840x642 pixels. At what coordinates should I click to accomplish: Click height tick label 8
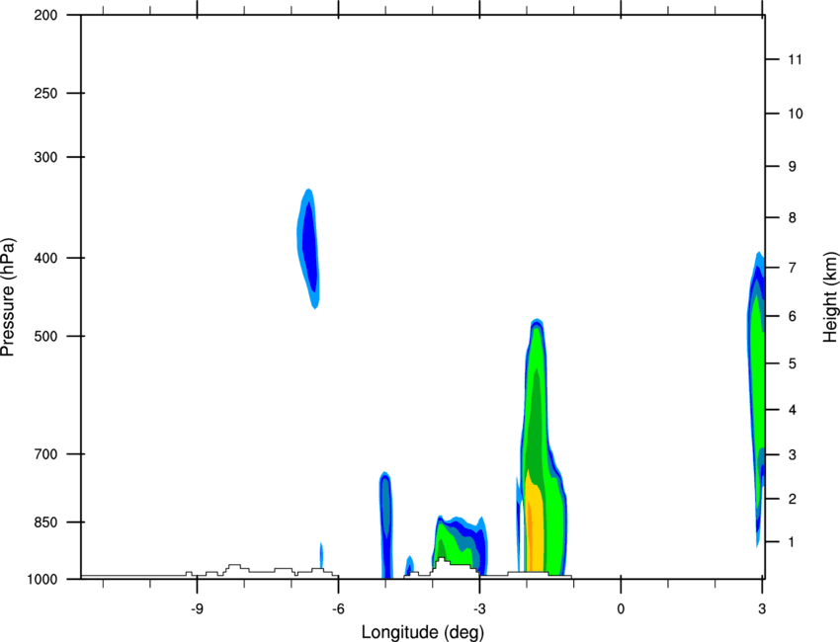793,218
